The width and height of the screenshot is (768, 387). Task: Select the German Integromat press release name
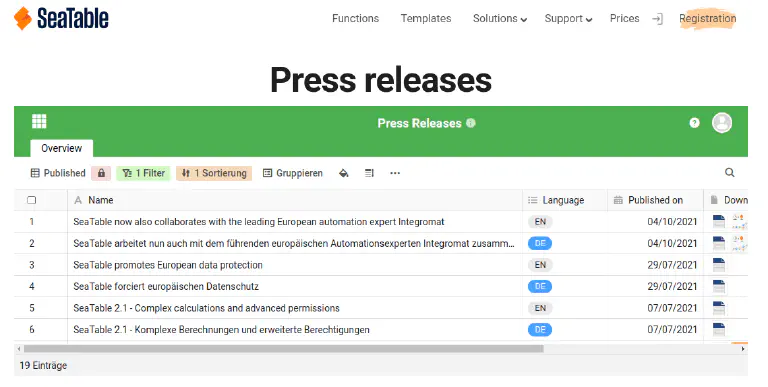click(x=294, y=243)
